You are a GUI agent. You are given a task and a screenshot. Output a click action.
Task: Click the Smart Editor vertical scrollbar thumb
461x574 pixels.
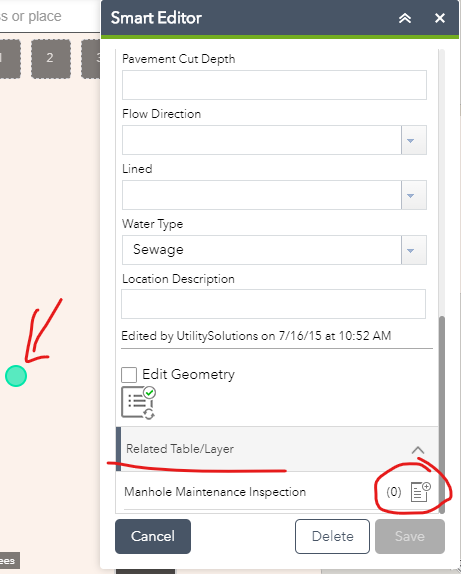point(442,414)
